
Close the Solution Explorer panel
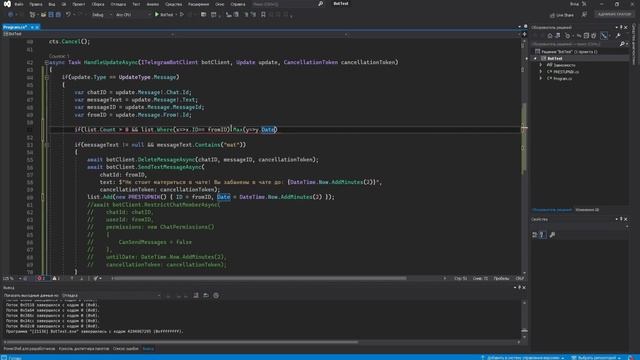coord(626,27)
